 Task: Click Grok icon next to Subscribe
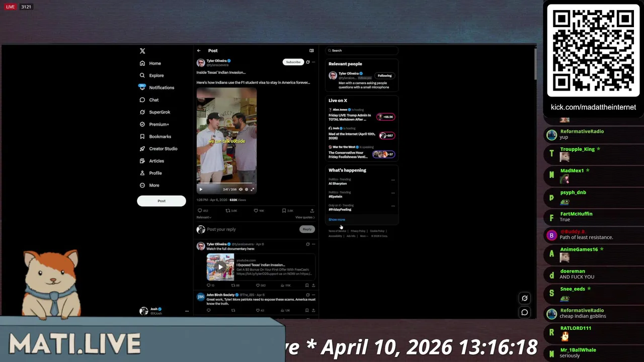coord(308,62)
